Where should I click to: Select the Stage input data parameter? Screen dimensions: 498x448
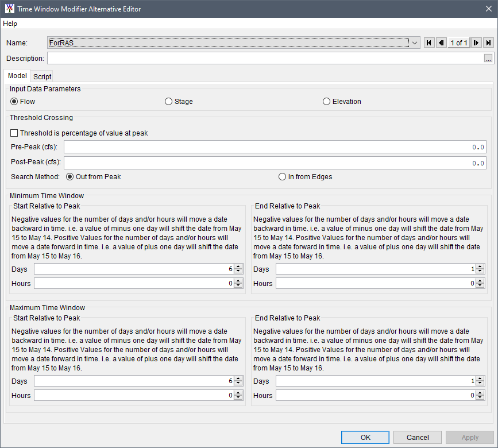168,101
